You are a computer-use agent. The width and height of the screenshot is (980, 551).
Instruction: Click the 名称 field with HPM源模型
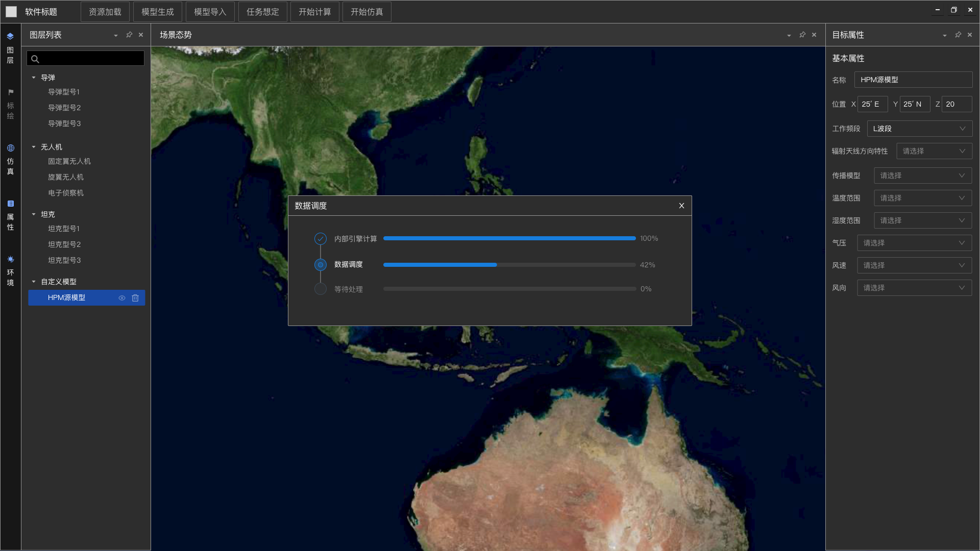pos(913,80)
